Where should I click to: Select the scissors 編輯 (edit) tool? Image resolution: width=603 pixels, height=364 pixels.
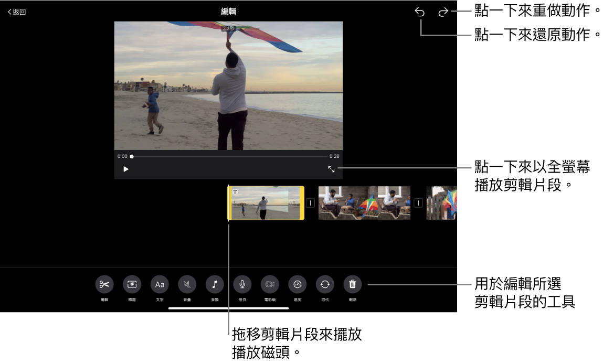click(x=104, y=284)
